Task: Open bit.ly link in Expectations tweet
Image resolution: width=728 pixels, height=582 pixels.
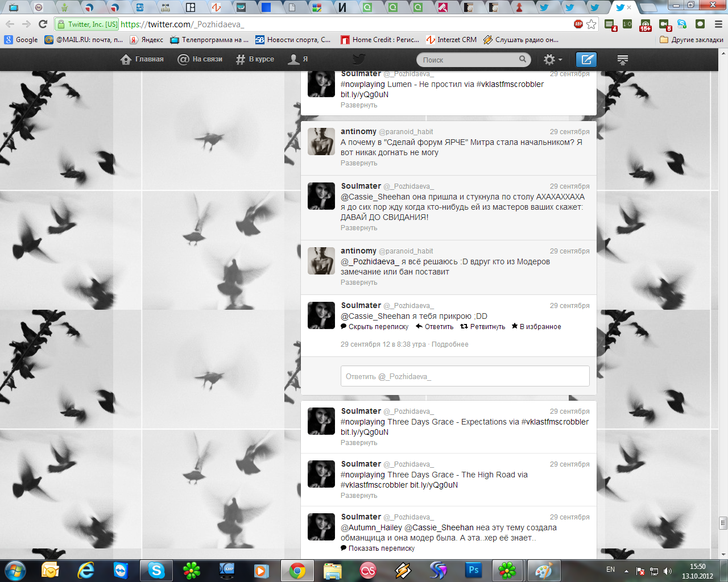Action: [x=365, y=432]
